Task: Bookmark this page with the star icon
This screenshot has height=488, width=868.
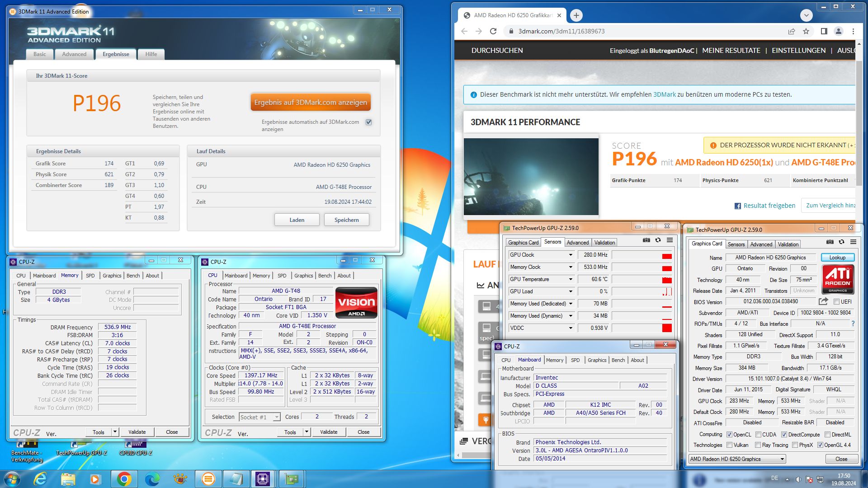Action: point(806,31)
